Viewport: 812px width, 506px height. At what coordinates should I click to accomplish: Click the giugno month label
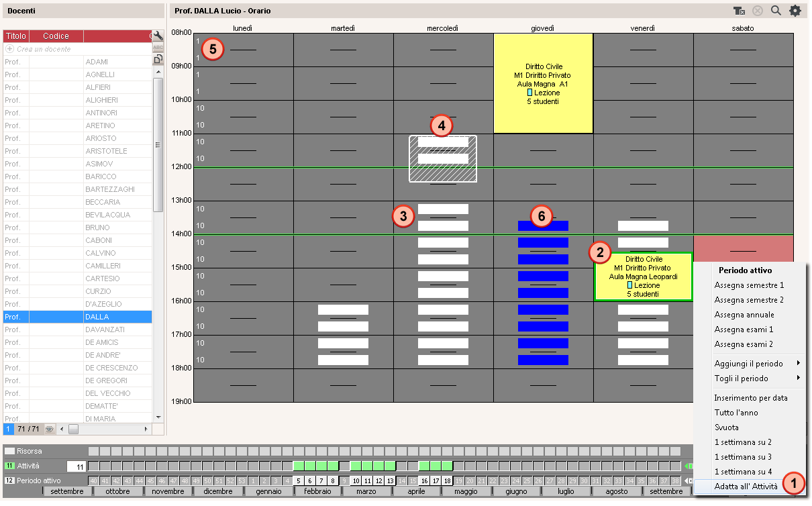516,491
